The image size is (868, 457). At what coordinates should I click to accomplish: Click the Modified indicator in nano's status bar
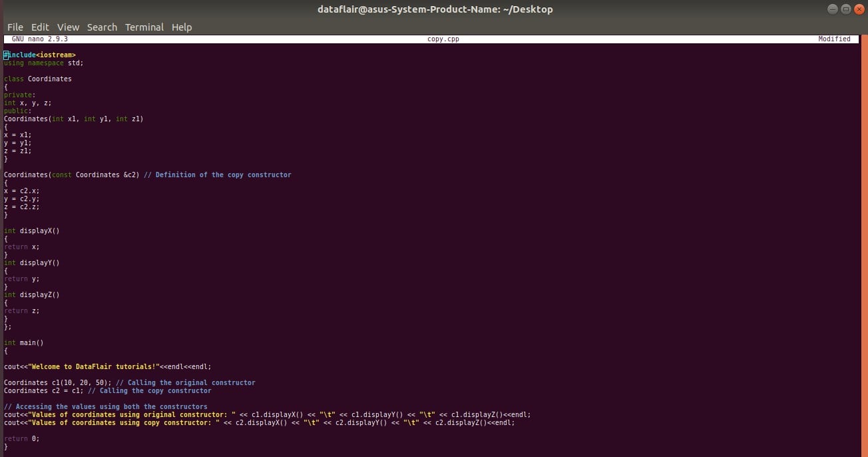835,39
